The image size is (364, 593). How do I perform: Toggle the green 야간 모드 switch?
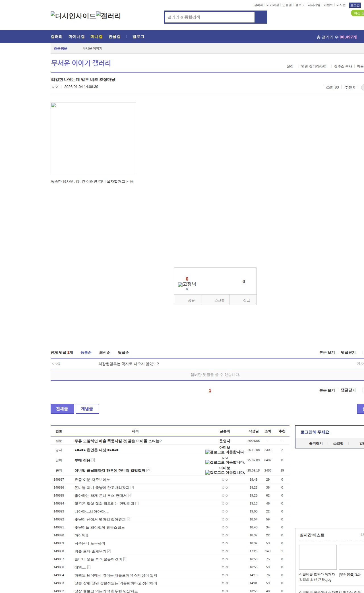click(x=358, y=13)
